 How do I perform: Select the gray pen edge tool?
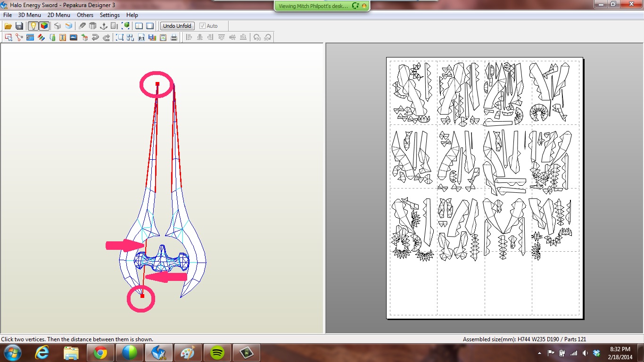coord(82,26)
